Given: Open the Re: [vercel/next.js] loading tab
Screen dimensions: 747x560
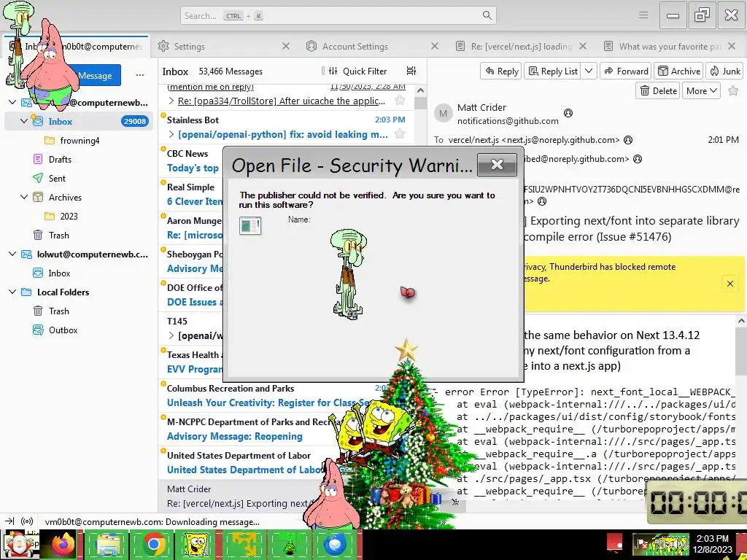Looking at the screenshot, I should [521, 46].
